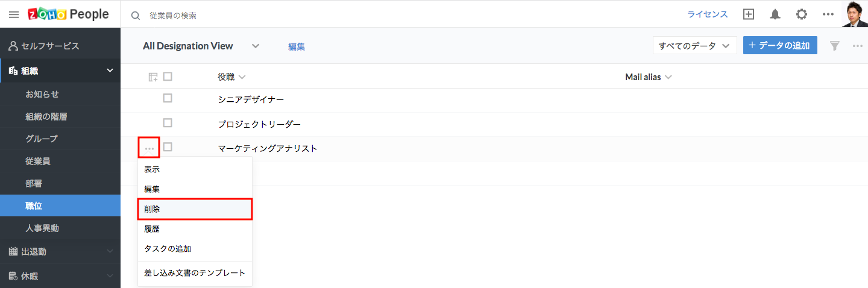Open the ライセンス link
The width and height of the screenshot is (868, 288).
708,14
